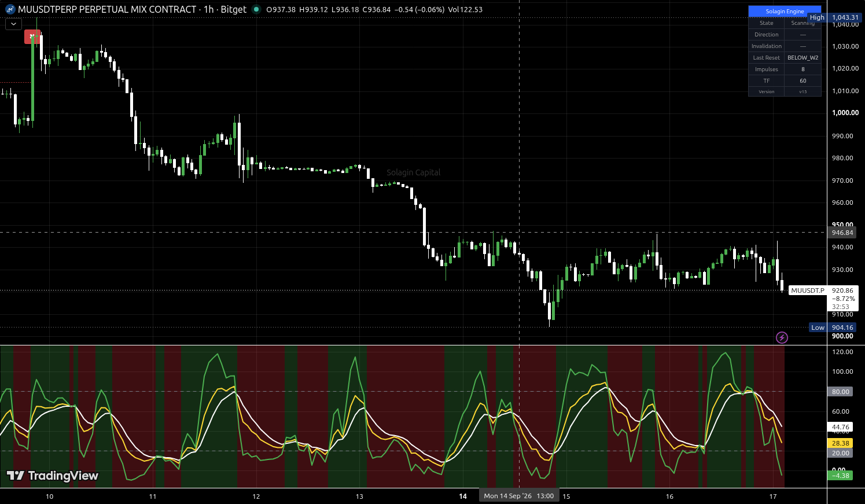This screenshot has height=504, width=865.
Task: Click the 120.00 indicator axis label
Action: tap(842, 352)
